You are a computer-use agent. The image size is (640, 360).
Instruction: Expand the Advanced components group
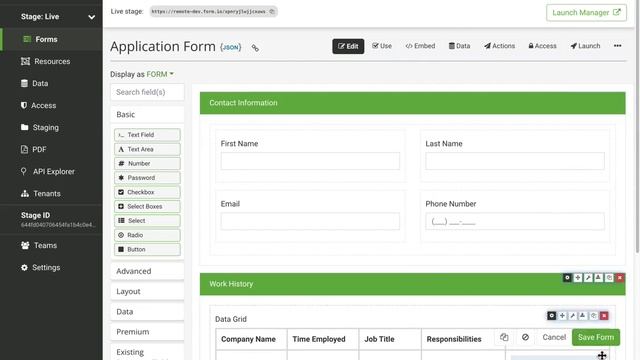[x=147, y=271]
